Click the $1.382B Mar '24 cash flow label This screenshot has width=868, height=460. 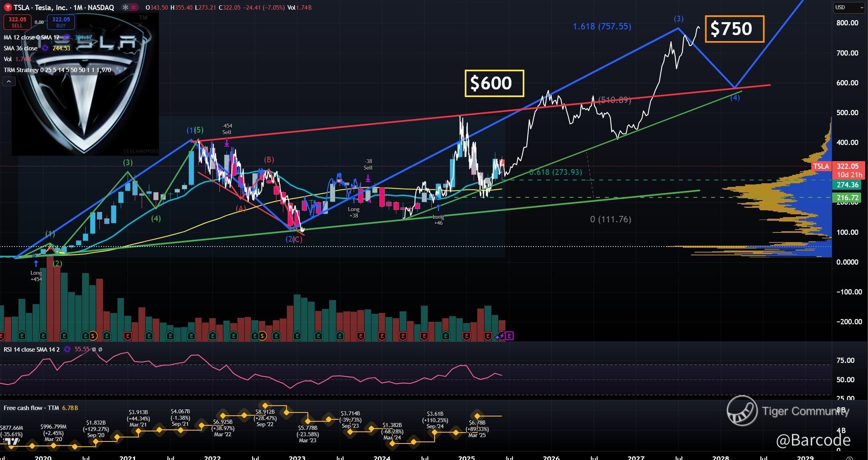pos(392,431)
